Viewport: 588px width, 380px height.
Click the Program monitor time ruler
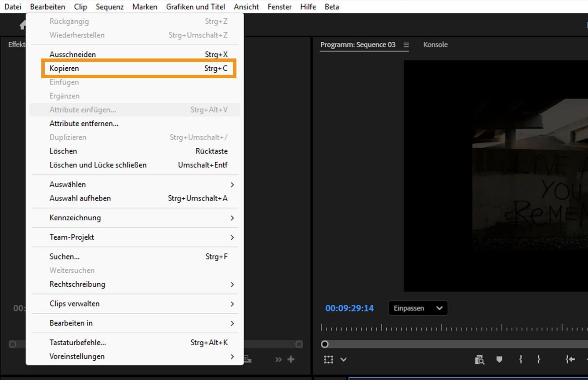[x=454, y=328]
